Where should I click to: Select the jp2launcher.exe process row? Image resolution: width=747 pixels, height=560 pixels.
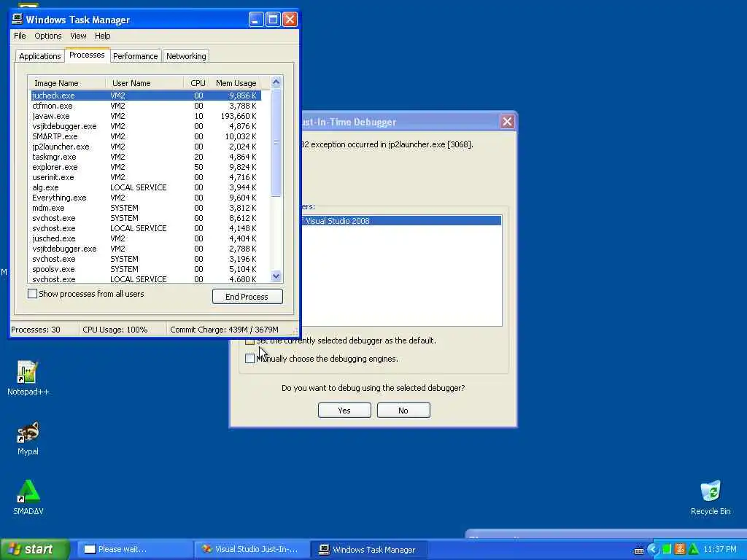point(145,147)
